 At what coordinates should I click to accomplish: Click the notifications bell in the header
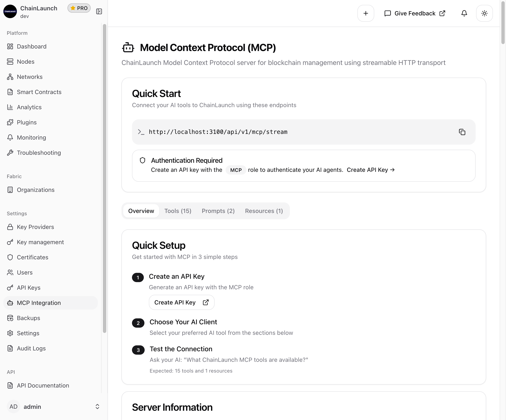(464, 13)
